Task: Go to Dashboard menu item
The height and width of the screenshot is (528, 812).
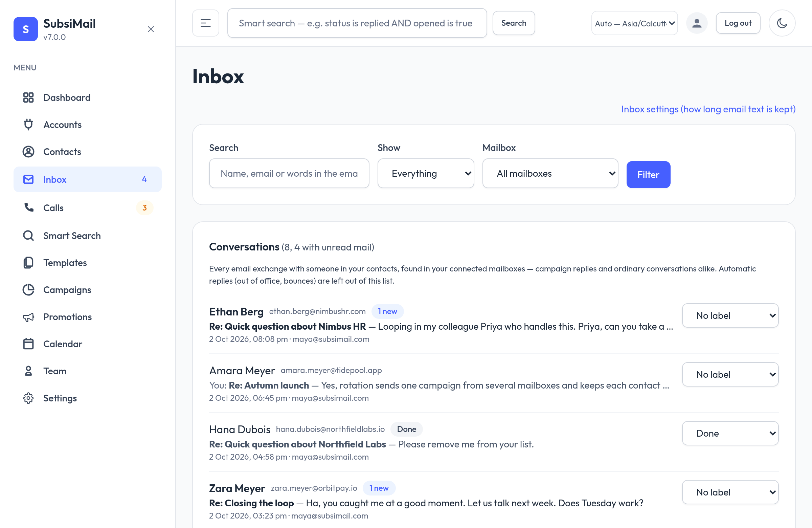Action: 87,97
